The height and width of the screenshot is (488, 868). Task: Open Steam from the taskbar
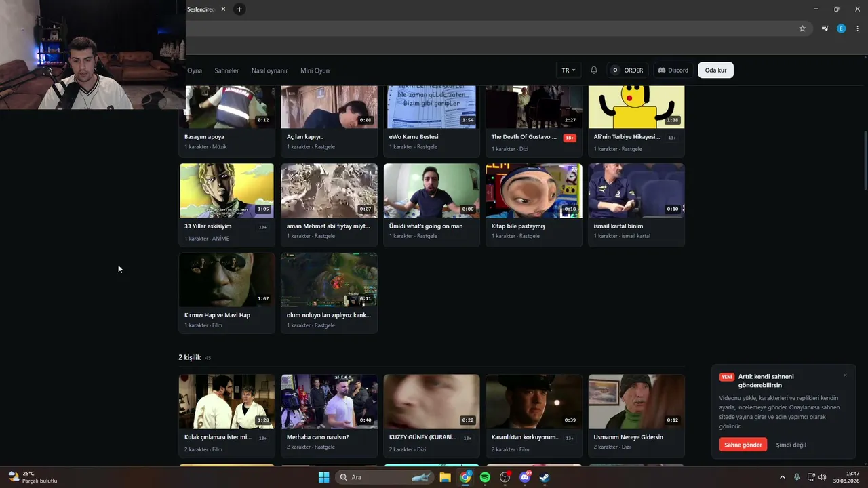545,477
